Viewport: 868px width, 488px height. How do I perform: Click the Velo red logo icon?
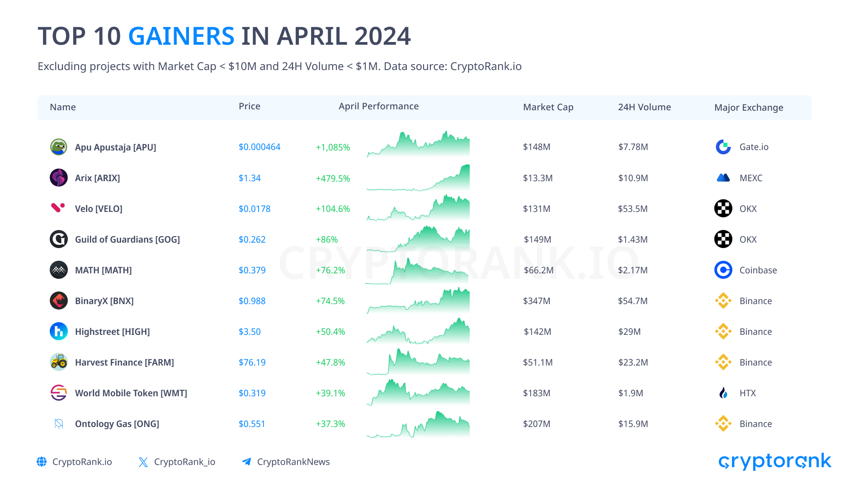click(58, 207)
